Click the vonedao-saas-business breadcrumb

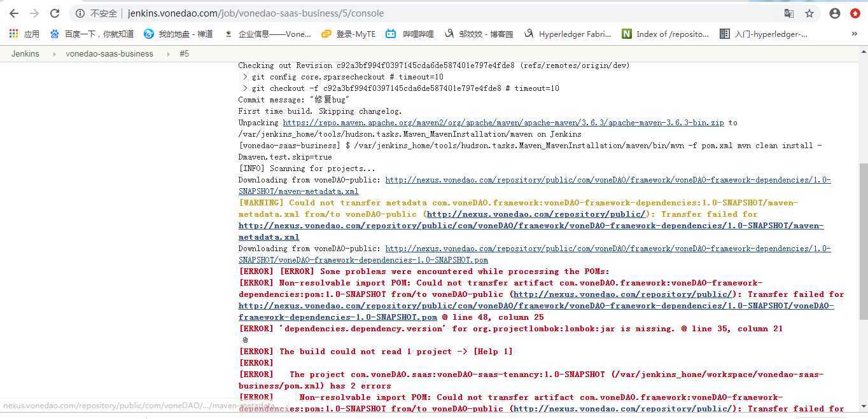pyautogui.click(x=109, y=54)
